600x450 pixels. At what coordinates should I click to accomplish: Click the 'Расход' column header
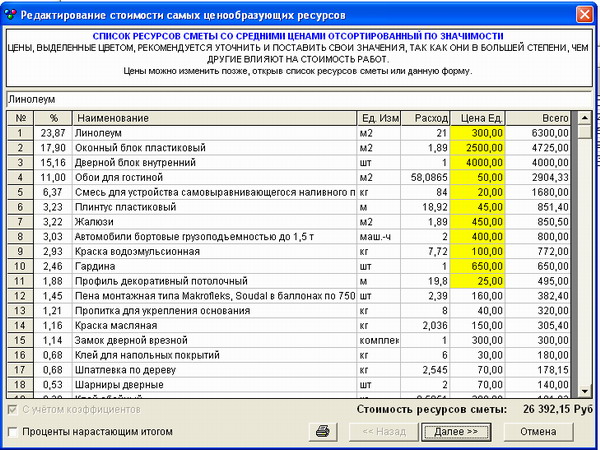click(x=426, y=118)
